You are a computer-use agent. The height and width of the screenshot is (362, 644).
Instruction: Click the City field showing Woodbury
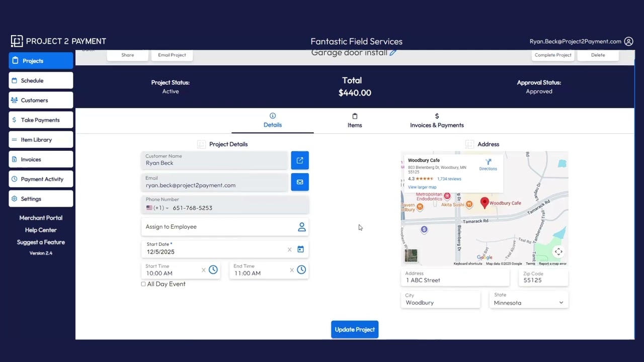click(441, 300)
